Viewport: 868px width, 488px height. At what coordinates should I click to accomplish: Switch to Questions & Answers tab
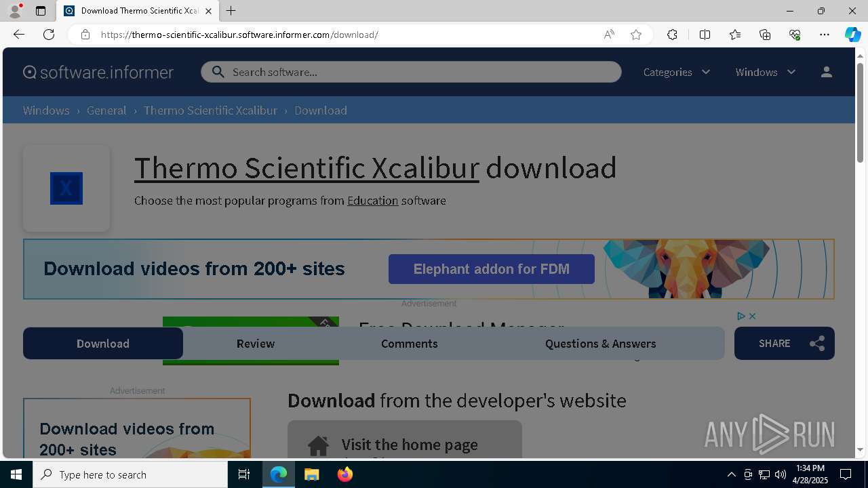click(x=601, y=344)
